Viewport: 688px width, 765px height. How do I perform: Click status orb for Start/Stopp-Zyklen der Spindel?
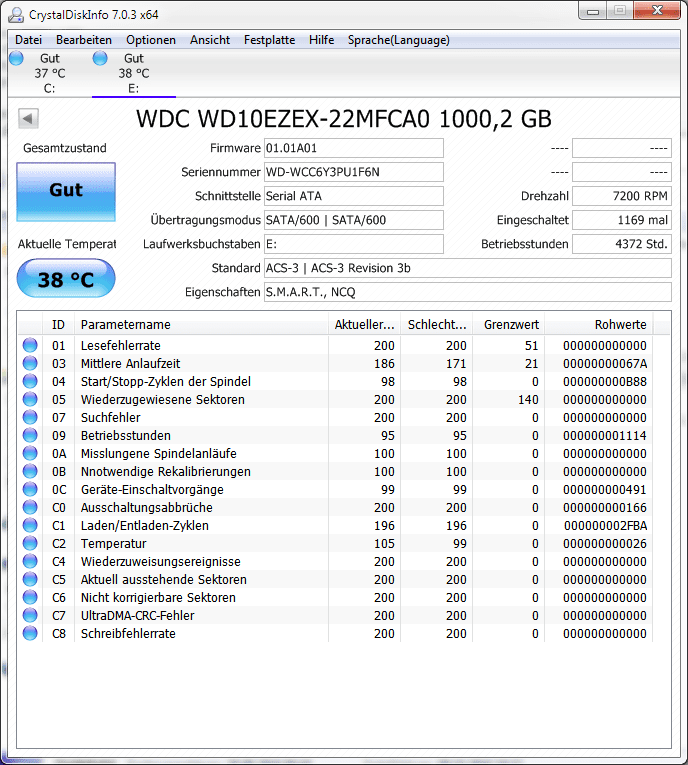(30, 381)
